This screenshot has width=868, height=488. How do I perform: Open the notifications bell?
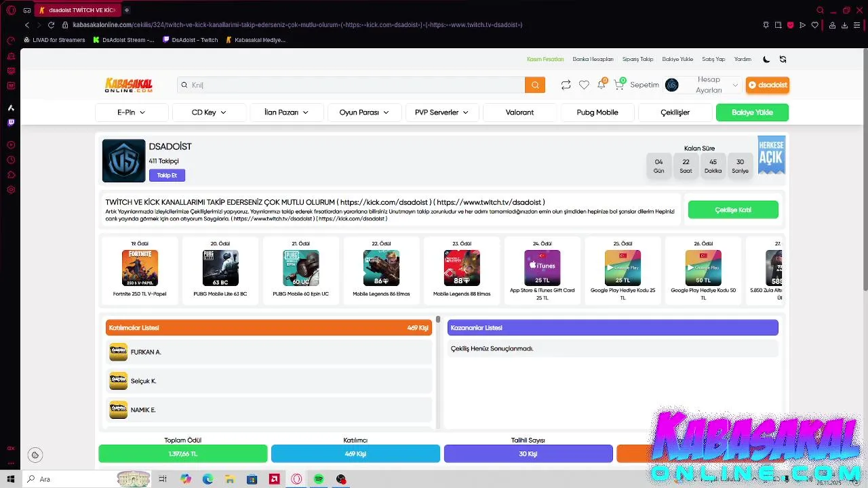(601, 85)
